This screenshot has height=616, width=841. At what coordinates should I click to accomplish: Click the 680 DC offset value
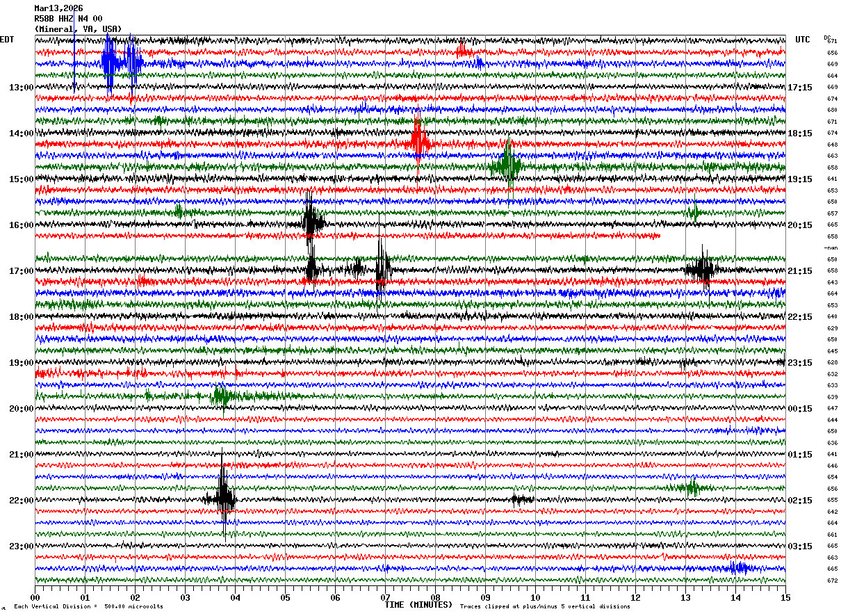pyautogui.click(x=832, y=110)
